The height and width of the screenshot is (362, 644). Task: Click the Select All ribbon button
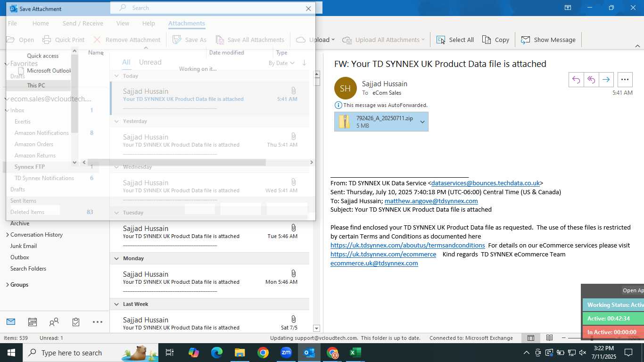pyautogui.click(x=455, y=40)
